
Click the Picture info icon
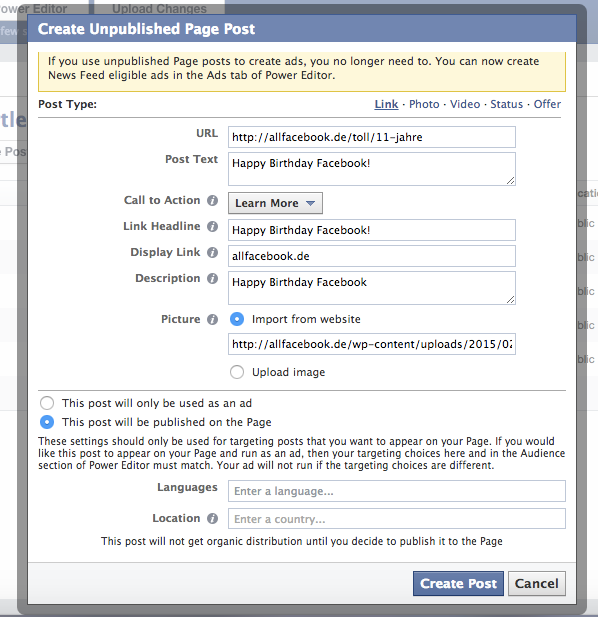pyautogui.click(x=212, y=319)
